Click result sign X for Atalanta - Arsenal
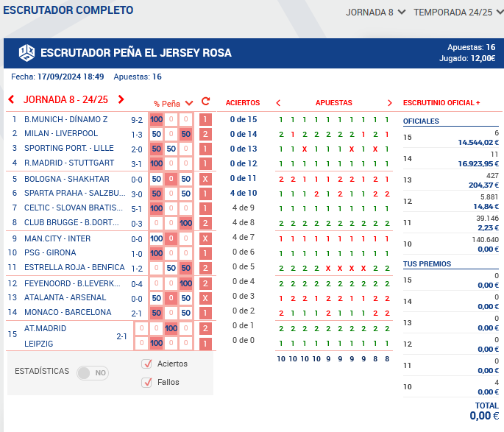504x432 pixels. [x=205, y=298]
